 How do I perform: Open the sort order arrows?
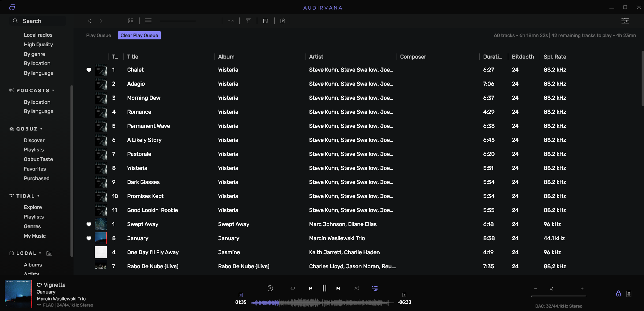231,21
